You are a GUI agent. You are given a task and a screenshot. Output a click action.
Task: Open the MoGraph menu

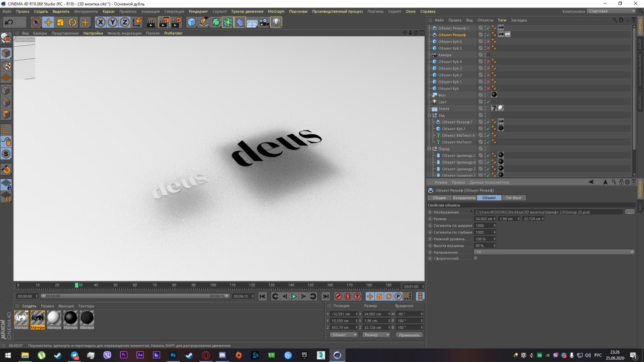(276, 11)
